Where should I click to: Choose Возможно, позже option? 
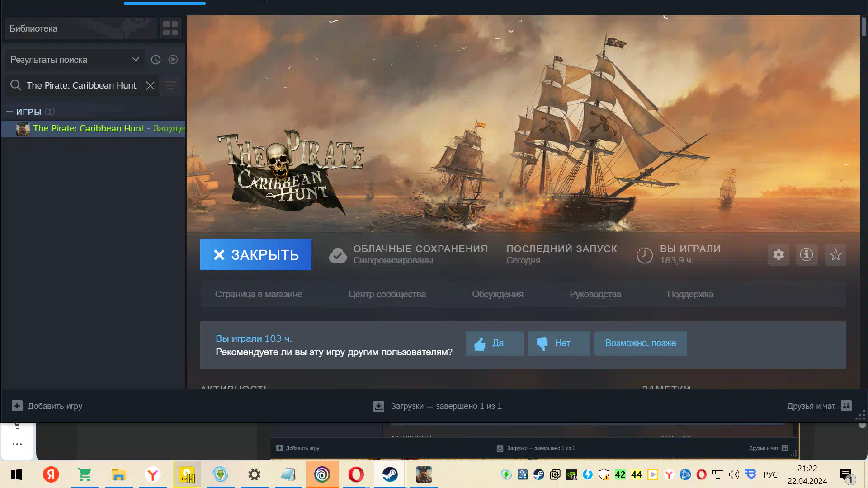641,343
